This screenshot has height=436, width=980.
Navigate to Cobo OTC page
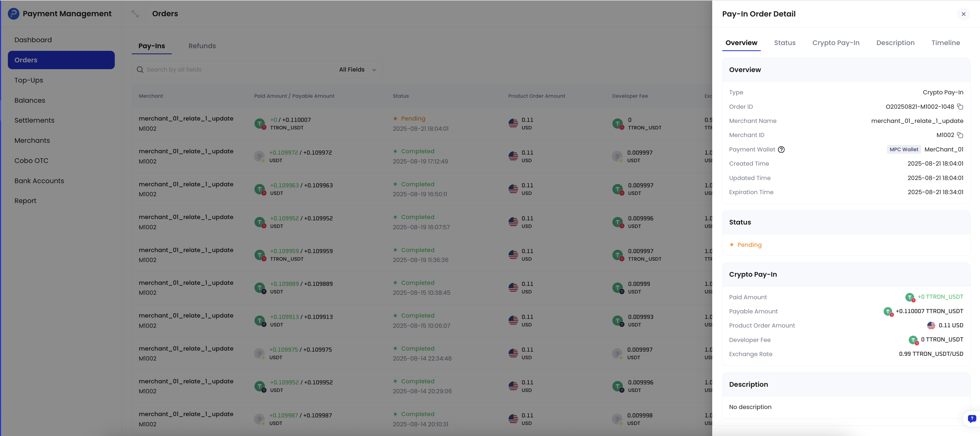coord(31,161)
